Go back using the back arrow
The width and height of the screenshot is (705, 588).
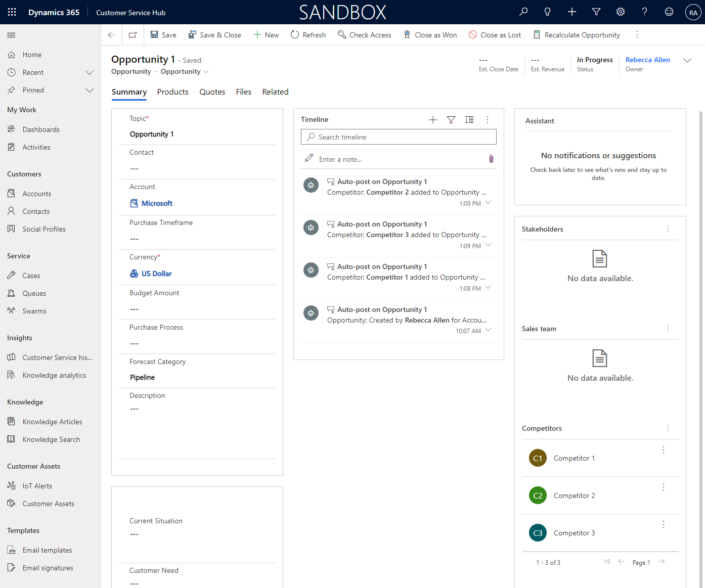pyautogui.click(x=111, y=35)
